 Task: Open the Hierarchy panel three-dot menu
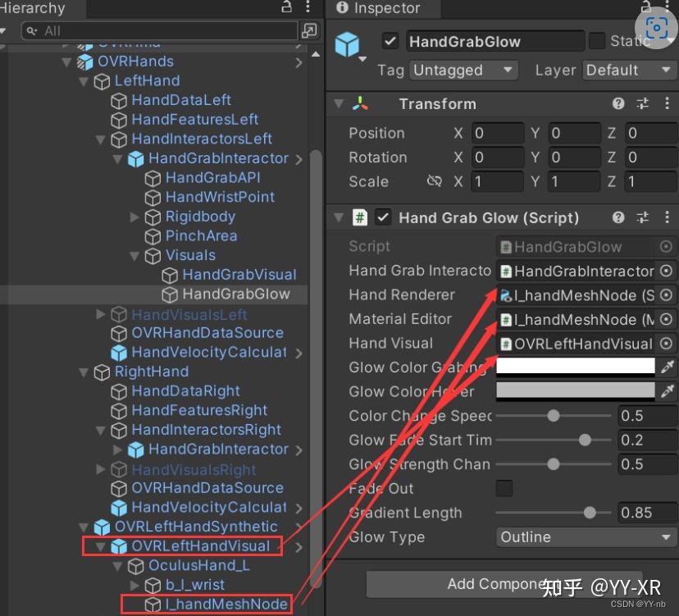tap(308, 7)
